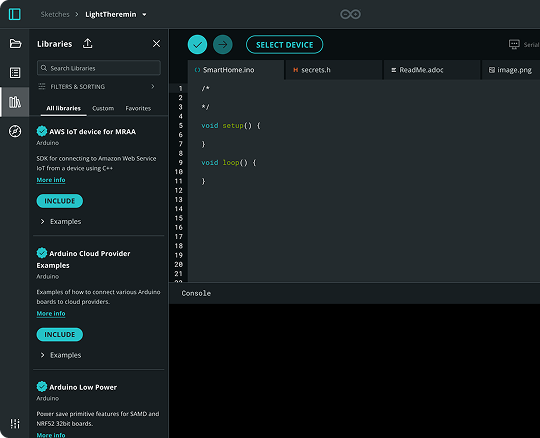Click the Arduino infinity logo

tap(350, 14)
